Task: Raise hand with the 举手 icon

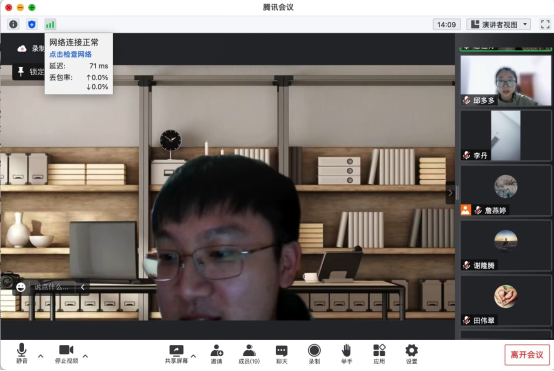Action: coord(347,354)
